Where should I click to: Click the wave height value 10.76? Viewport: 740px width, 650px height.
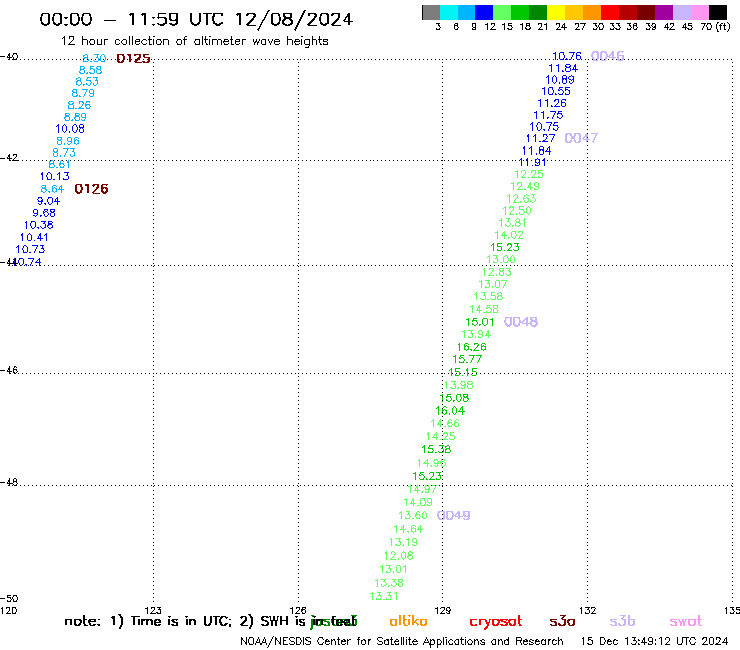click(x=567, y=56)
